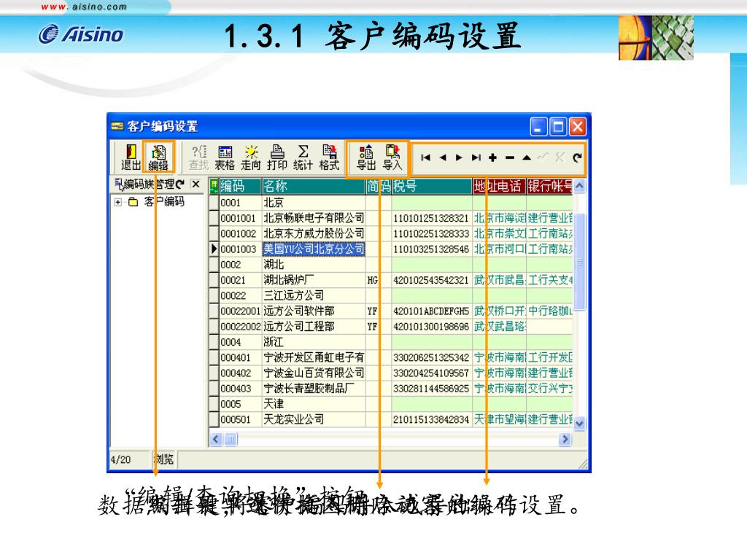The height and width of the screenshot is (560, 747).
Task: Click tax number 420101ABCDEFGH5
Action: 431,311
